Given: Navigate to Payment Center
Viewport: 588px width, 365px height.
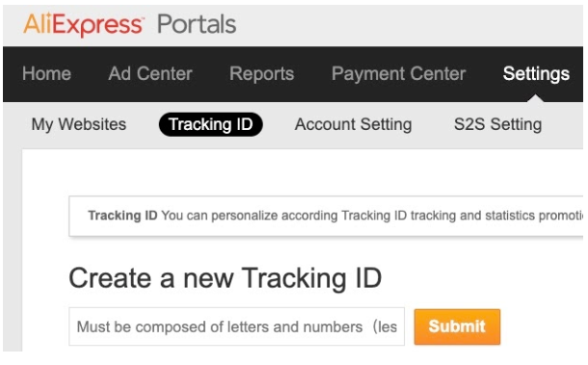Looking at the screenshot, I should [x=399, y=73].
